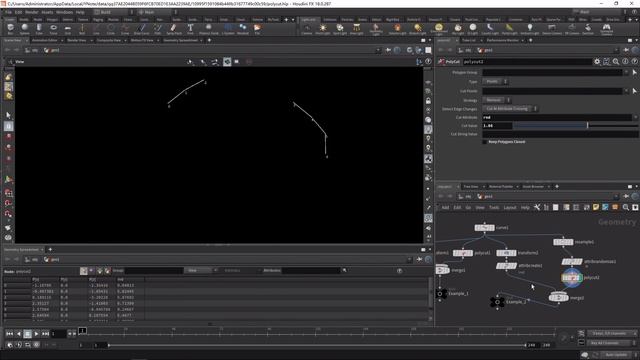Open the File menu
The height and width of the screenshot is (360, 640).
[x=8, y=12]
